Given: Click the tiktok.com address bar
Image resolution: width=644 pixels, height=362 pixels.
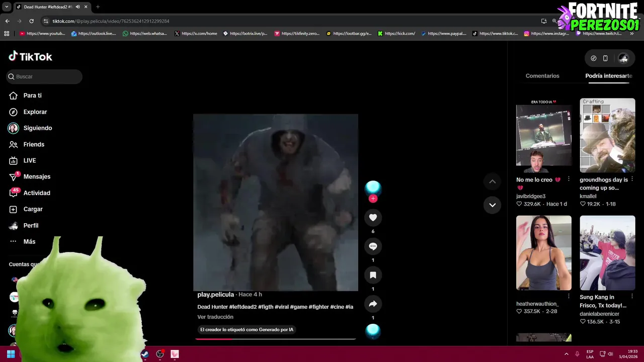Looking at the screenshot, I should point(287,21).
